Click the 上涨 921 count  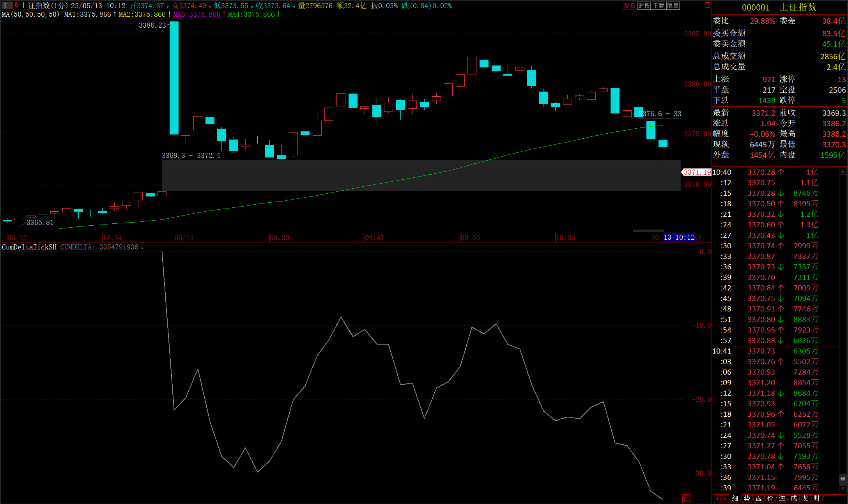click(x=769, y=80)
